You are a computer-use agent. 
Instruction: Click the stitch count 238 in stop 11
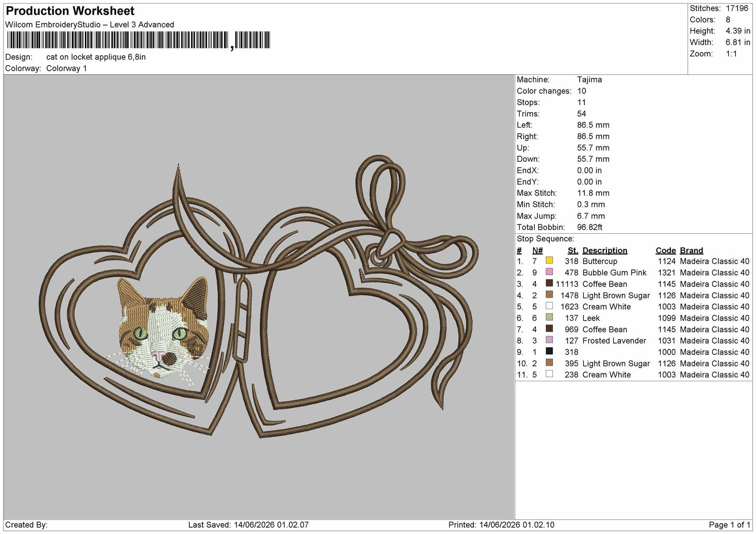click(x=571, y=374)
